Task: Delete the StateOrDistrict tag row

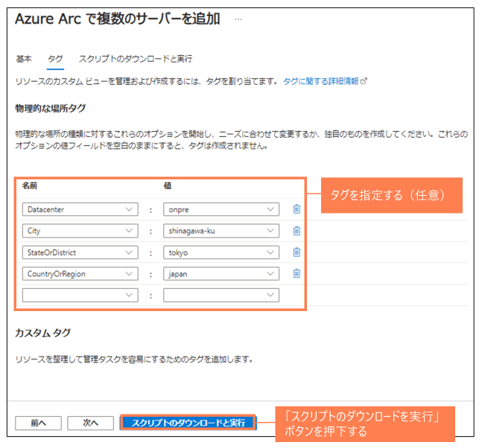Action: click(297, 252)
